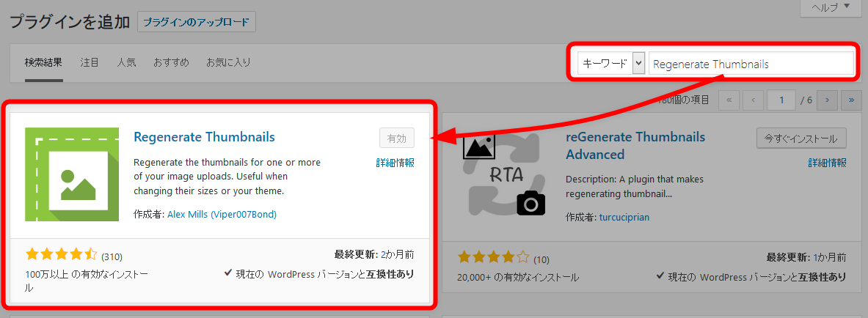The width and height of the screenshot is (868, 318).
Task: Go to next results page
Action: (x=827, y=100)
